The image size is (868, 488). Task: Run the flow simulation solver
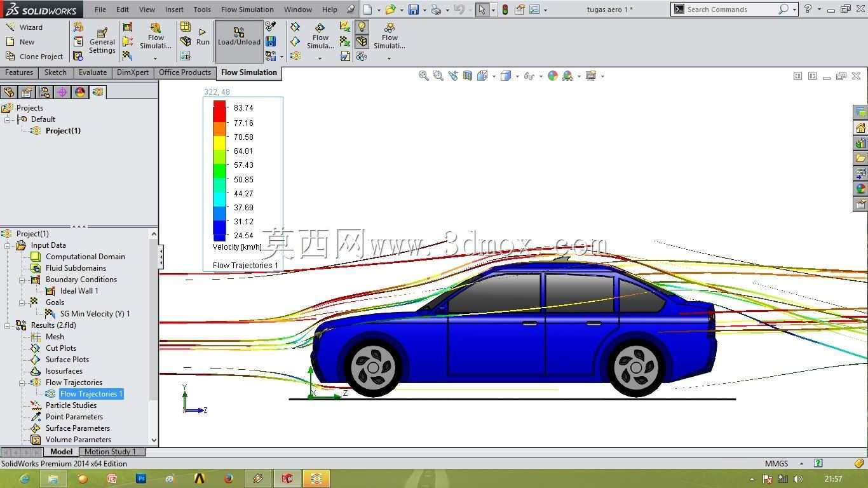[x=203, y=37]
